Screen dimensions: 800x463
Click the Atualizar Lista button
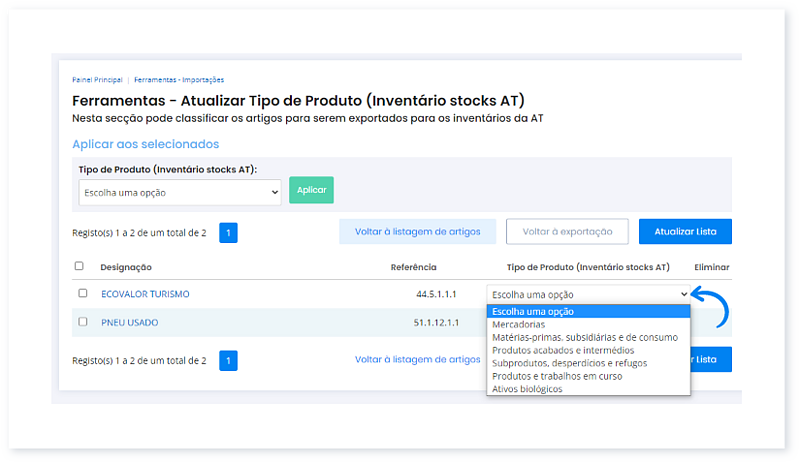(x=685, y=232)
